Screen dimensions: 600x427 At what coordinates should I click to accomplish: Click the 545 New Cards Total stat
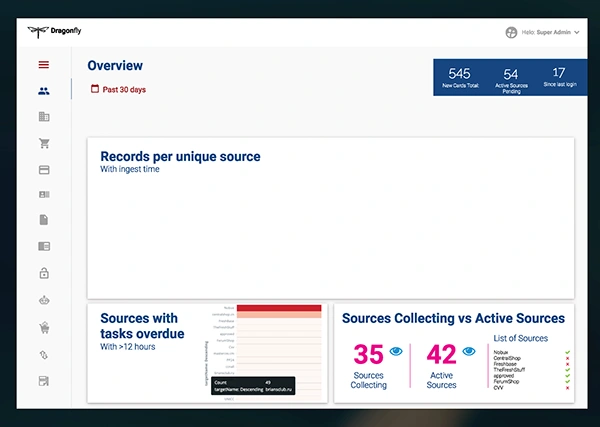click(x=460, y=78)
